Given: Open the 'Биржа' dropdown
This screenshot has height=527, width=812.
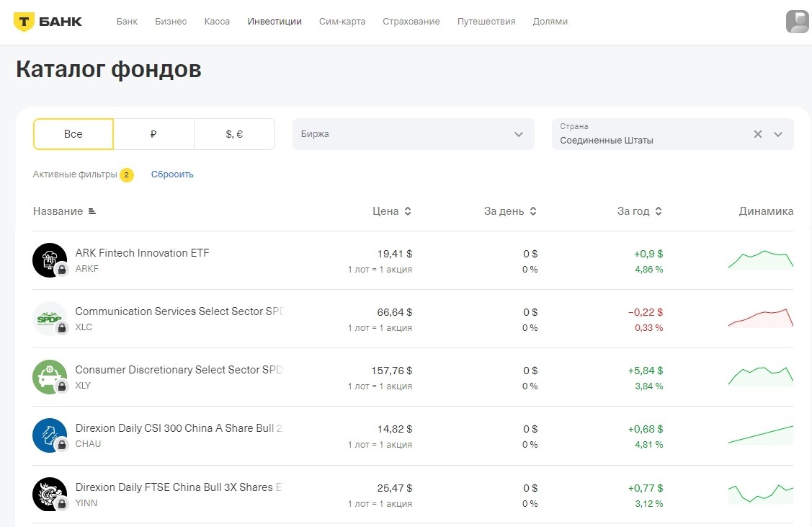Looking at the screenshot, I should click(x=414, y=134).
